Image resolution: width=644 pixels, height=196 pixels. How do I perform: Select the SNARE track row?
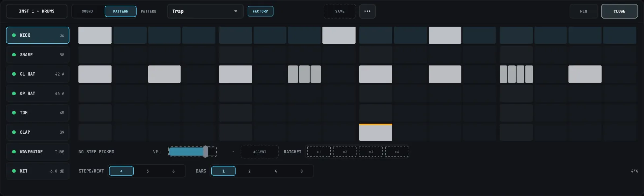38,55
